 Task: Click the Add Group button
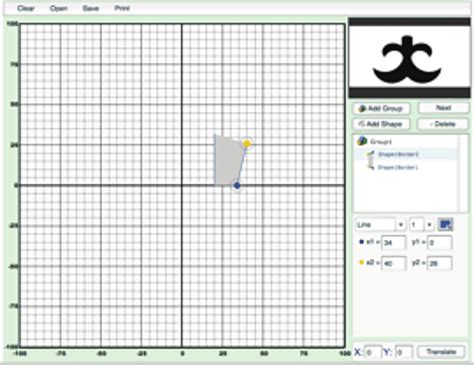click(x=381, y=108)
